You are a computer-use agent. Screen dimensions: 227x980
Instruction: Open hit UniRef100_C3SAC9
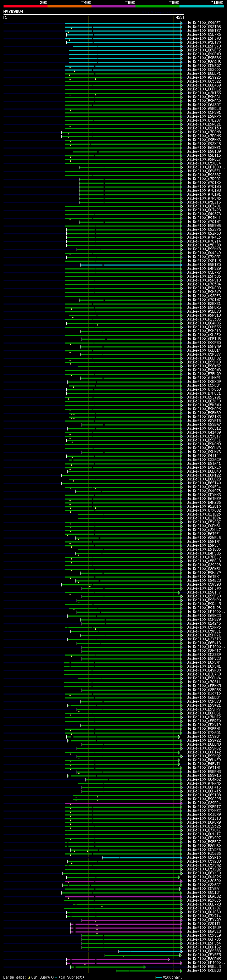pos(203,460)
